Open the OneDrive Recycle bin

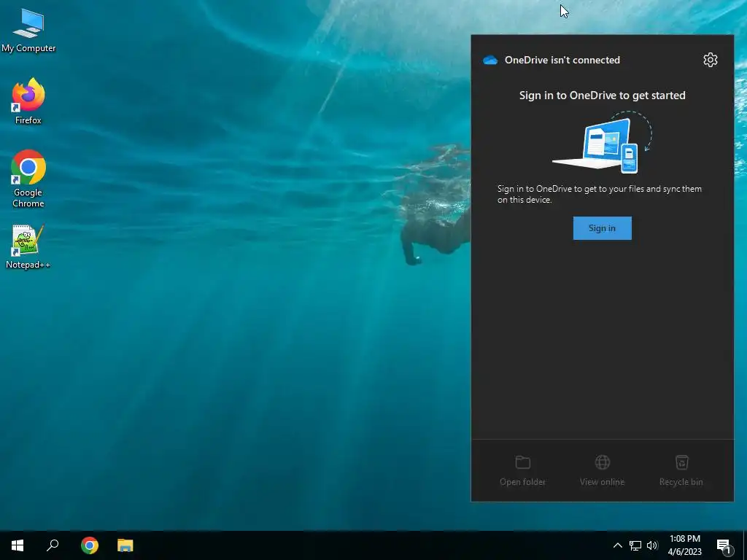click(x=681, y=471)
